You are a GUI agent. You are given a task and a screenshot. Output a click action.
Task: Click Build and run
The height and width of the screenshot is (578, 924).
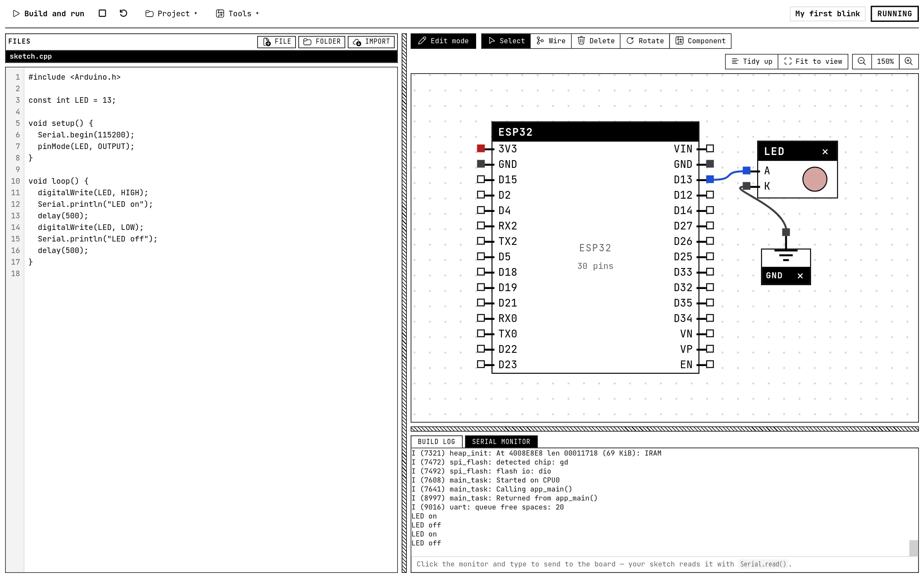click(49, 14)
